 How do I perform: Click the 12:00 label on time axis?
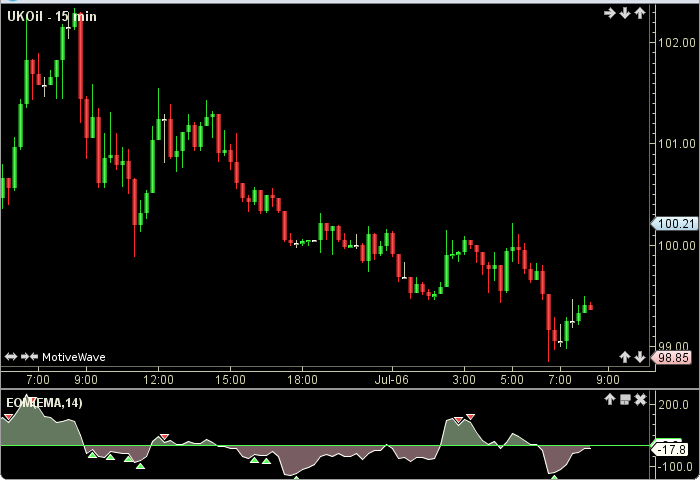(x=158, y=380)
